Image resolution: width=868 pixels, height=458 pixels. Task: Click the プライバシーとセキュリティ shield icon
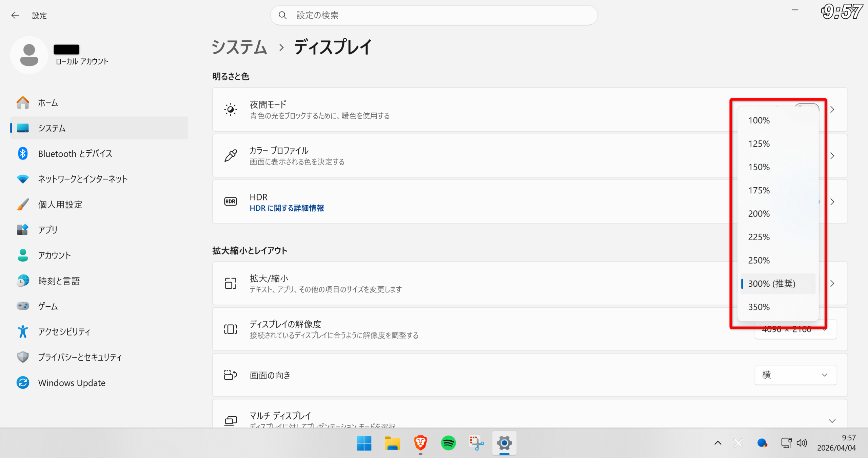[23, 357]
